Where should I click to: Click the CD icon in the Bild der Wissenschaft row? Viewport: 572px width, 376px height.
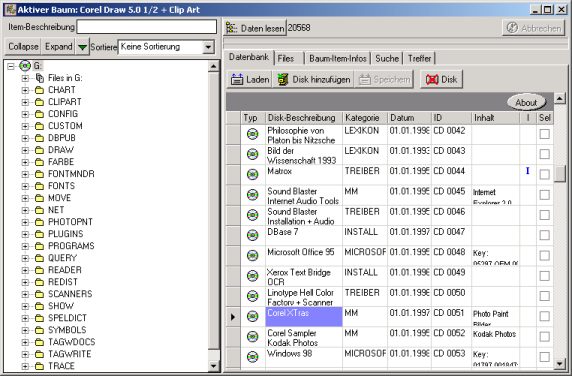tap(252, 154)
